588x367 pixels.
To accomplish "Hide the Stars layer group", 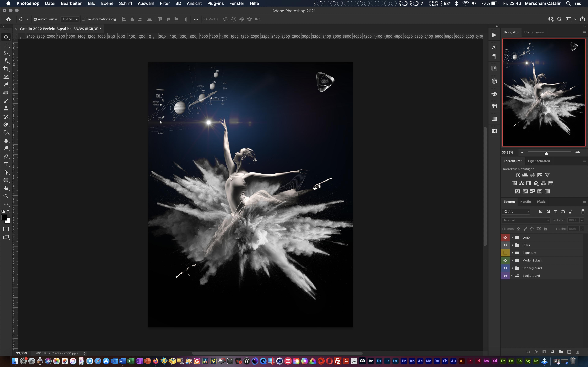I will pos(505,245).
